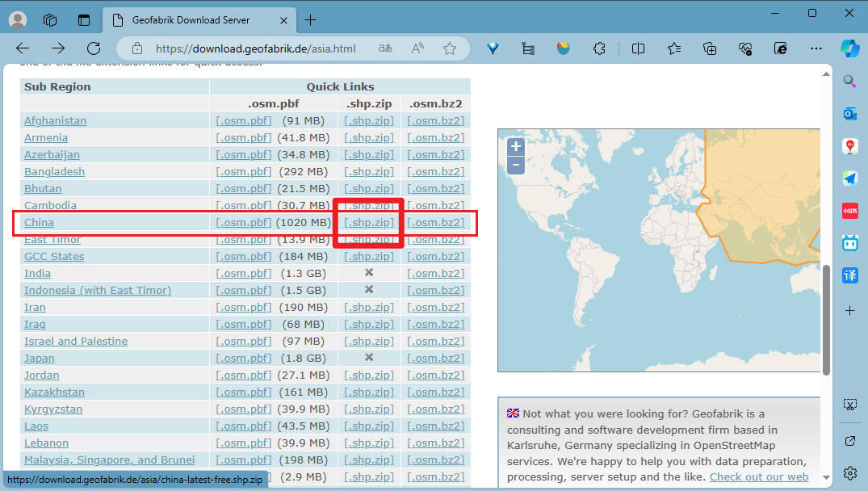Add this page to favorites

point(450,48)
